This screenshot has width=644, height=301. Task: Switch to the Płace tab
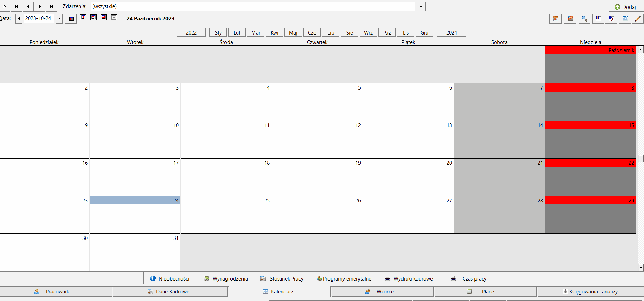[x=485, y=291]
